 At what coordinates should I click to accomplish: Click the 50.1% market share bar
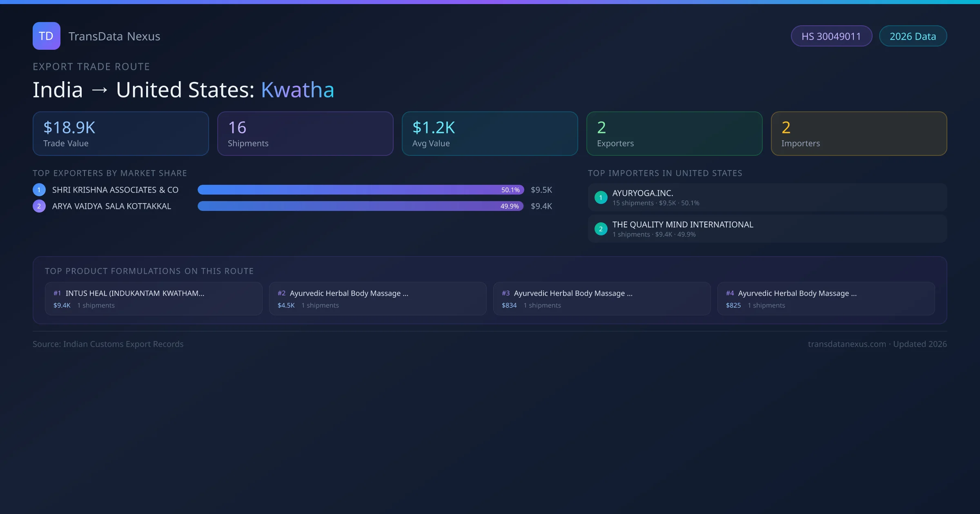click(x=360, y=190)
